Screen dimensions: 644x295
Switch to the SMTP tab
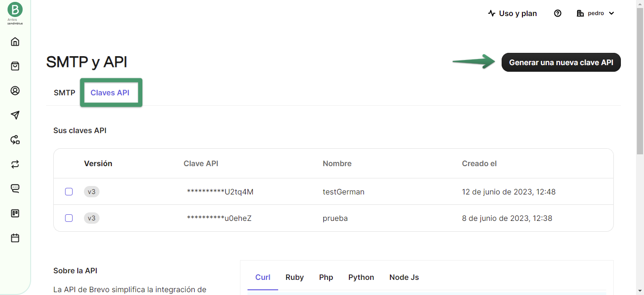point(65,93)
